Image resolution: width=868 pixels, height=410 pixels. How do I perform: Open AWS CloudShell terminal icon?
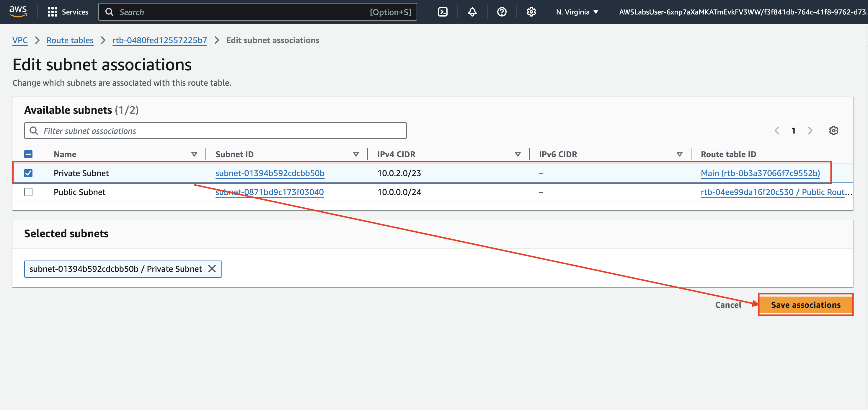coord(443,12)
